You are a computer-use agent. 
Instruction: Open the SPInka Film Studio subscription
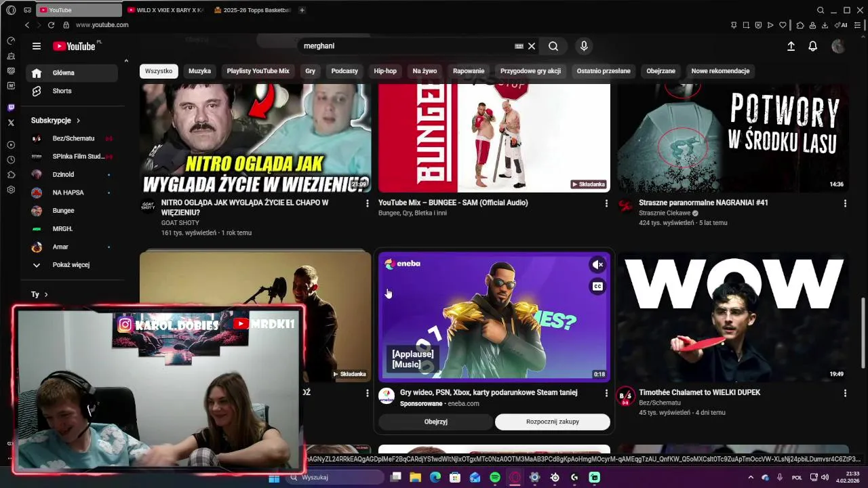click(x=73, y=157)
